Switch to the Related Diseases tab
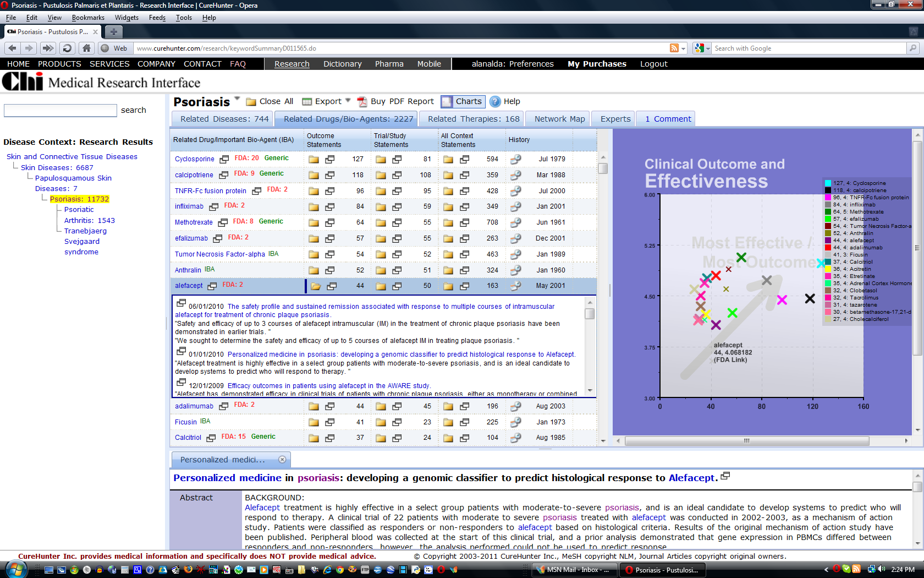Image resolution: width=924 pixels, height=578 pixels. pyautogui.click(x=222, y=118)
